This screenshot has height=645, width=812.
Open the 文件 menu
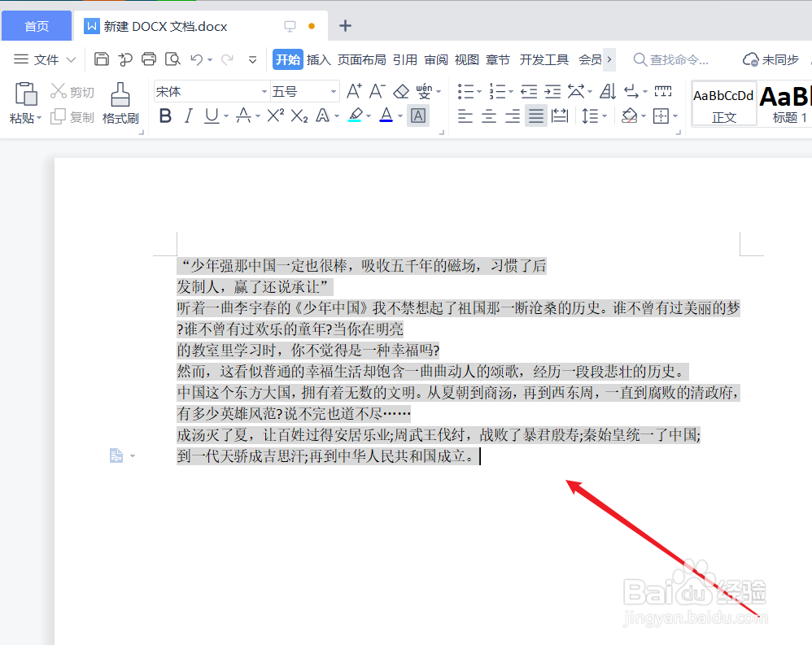coord(46,59)
